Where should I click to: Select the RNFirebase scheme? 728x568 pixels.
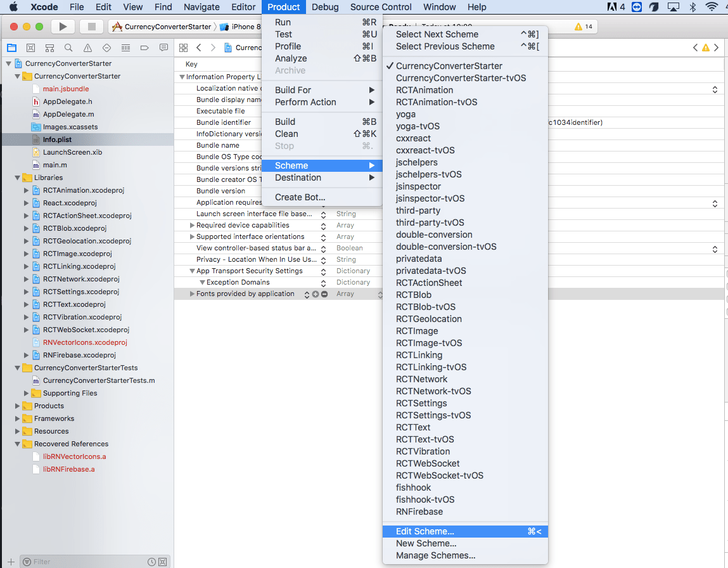(x=465, y=512)
